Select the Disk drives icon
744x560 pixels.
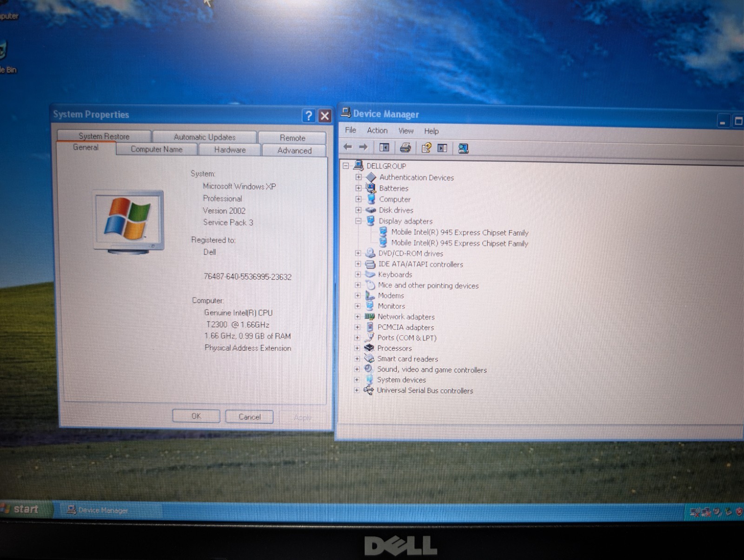point(371,210)
